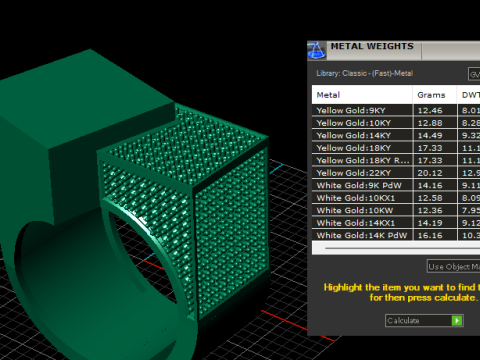This screenshot has height=360, width=480.
Task: Click the 12.58 grams value
Action: coord(430,198)
